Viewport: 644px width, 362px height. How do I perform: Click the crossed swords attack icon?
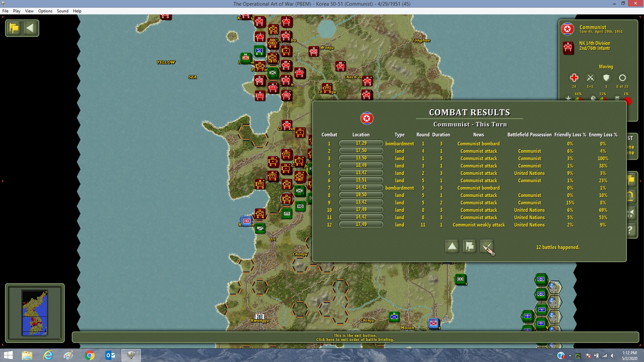pyautogui.click(x=590, y=78)
